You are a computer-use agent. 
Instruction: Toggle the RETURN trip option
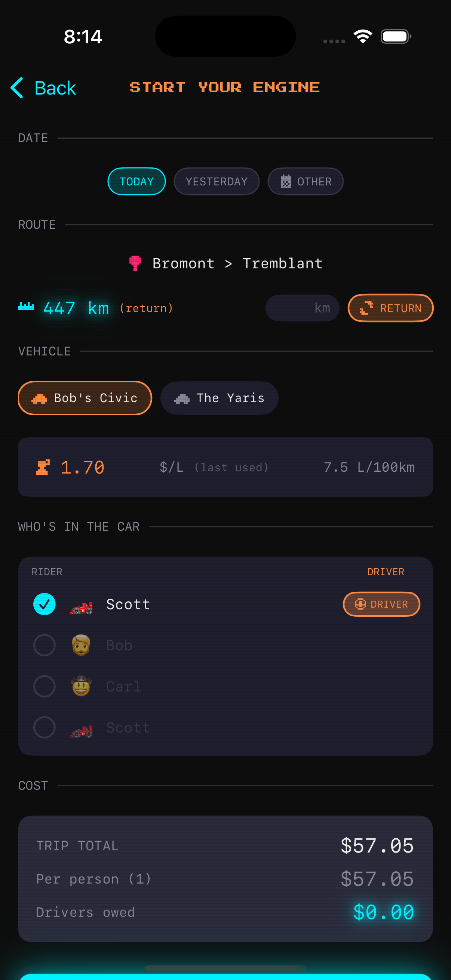pos(390,308)
